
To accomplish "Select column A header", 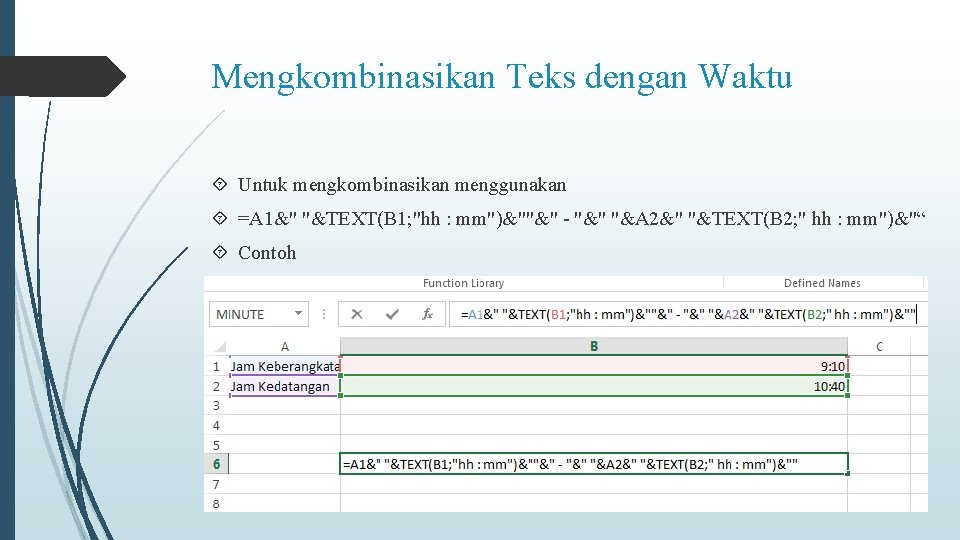I will pyautogui.click(x=285, y=347).
